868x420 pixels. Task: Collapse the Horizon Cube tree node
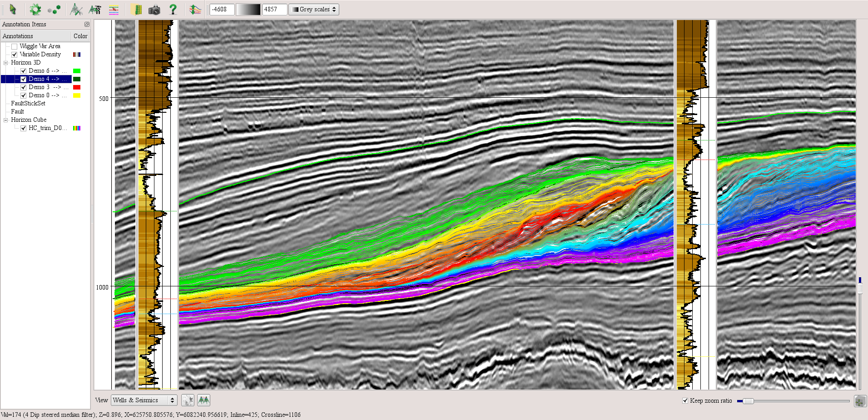tap(6, 120)
